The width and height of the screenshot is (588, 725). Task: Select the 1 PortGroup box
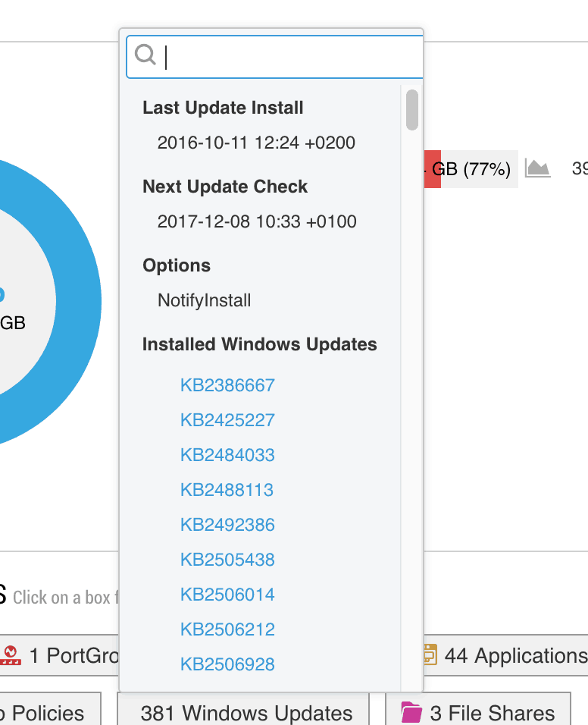coord(60,655)
